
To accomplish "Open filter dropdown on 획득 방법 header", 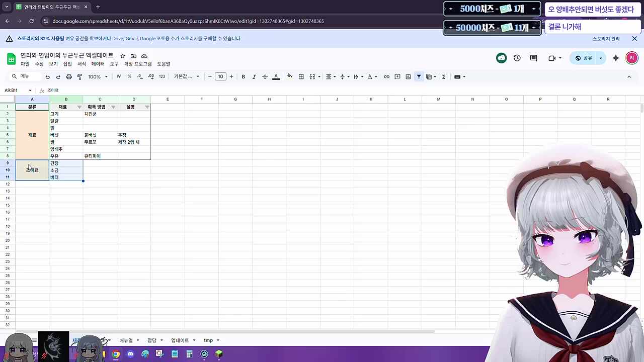I will coord(113,107).
